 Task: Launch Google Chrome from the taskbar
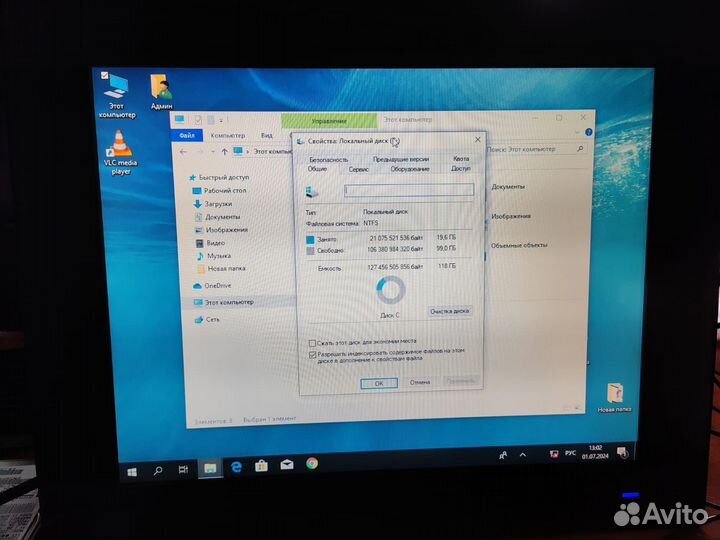(312, 464)
